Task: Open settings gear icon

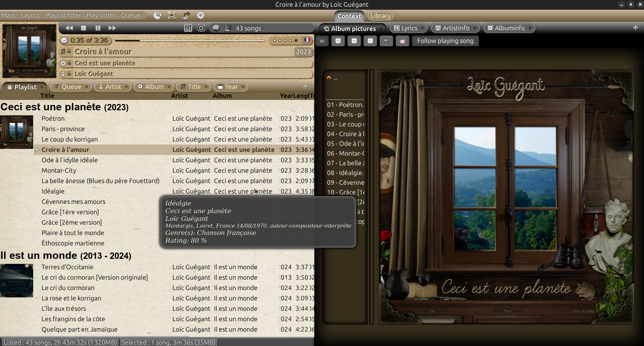Action: 201,15
